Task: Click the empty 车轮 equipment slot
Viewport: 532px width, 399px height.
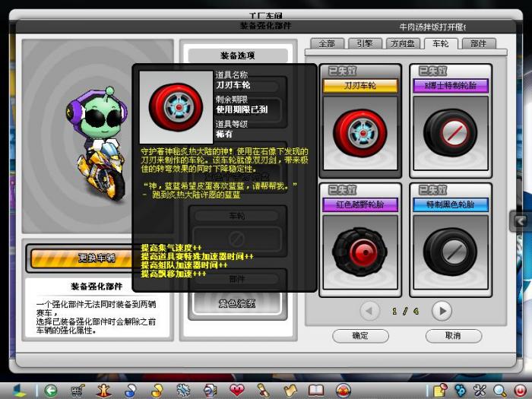Action: click(237, 239)
